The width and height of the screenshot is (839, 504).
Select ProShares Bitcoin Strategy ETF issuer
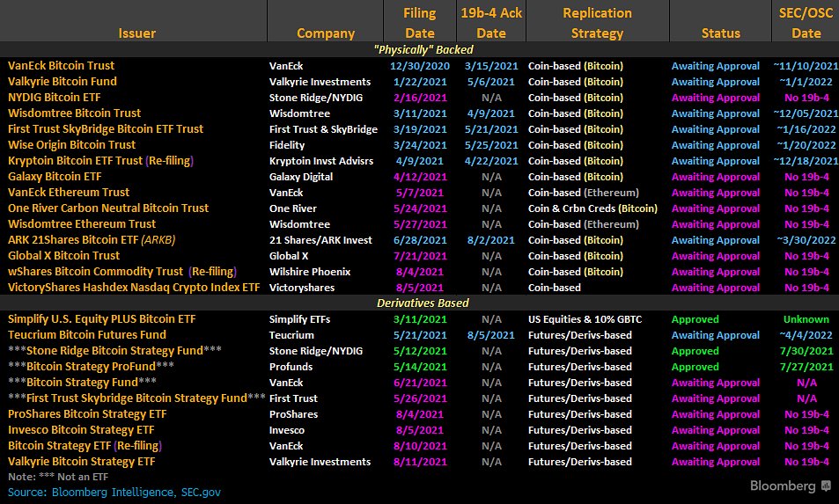tap(87, 414)
